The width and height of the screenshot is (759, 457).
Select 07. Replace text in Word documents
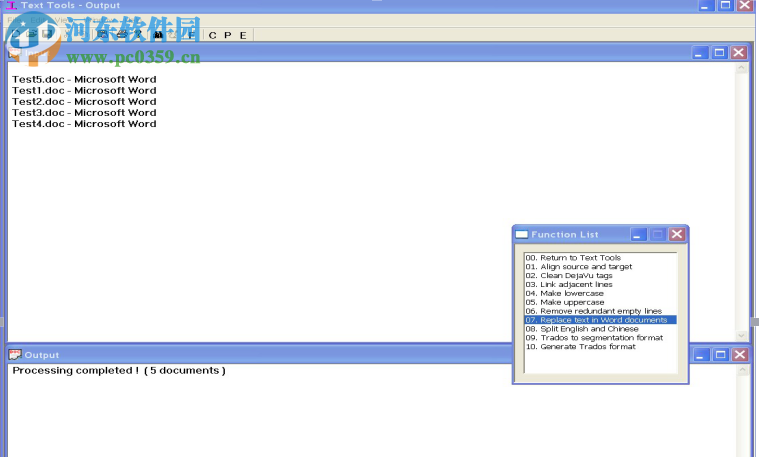(600, 320)
